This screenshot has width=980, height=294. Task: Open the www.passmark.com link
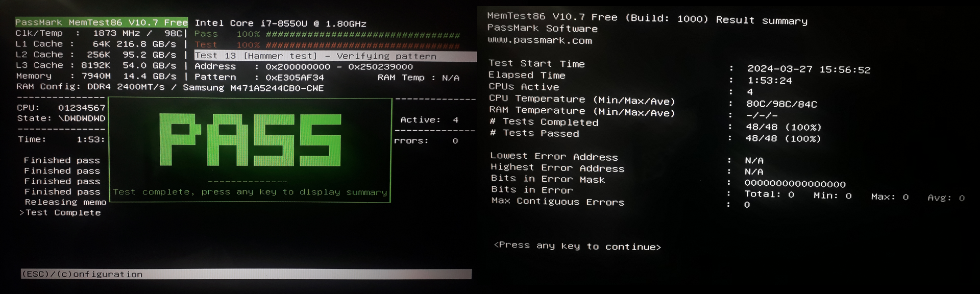pos(540,40)
